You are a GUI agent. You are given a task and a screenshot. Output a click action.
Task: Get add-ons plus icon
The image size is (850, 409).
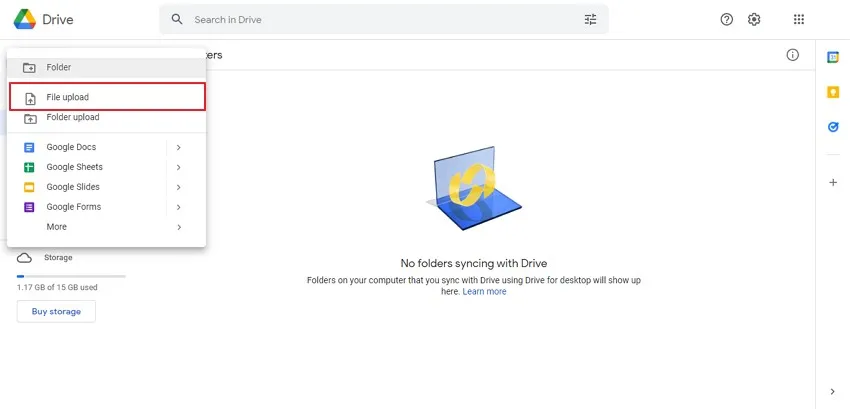tap(833, 182)
